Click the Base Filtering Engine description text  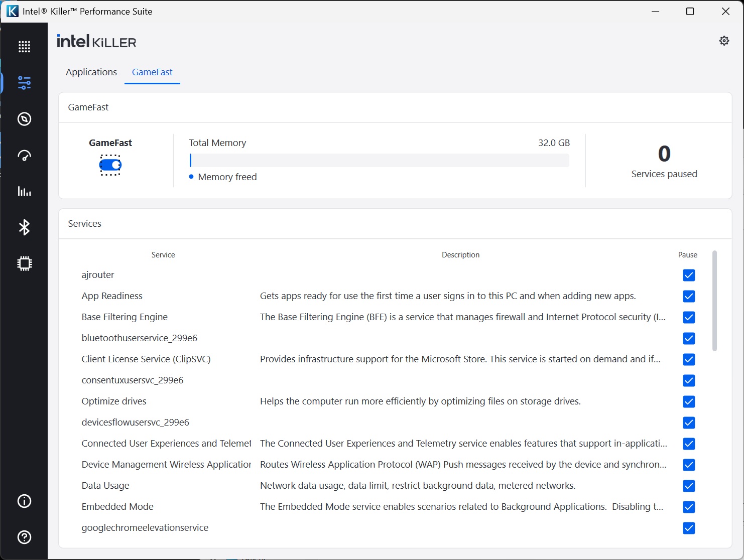(x=463, y=317)
